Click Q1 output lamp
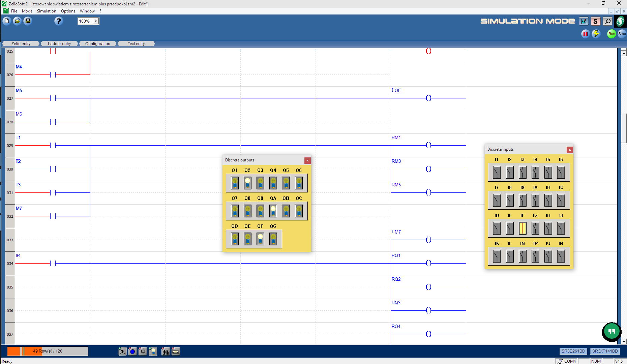 pos(235,183)
